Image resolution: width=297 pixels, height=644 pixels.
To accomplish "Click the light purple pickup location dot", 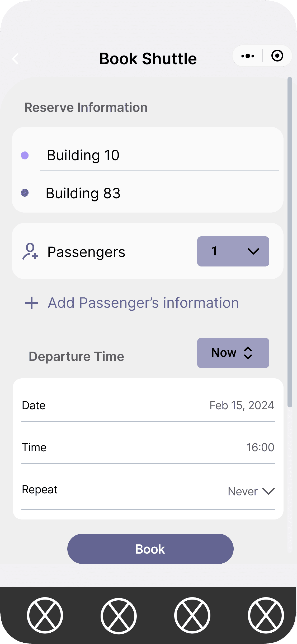I will (x=25, y=155).
